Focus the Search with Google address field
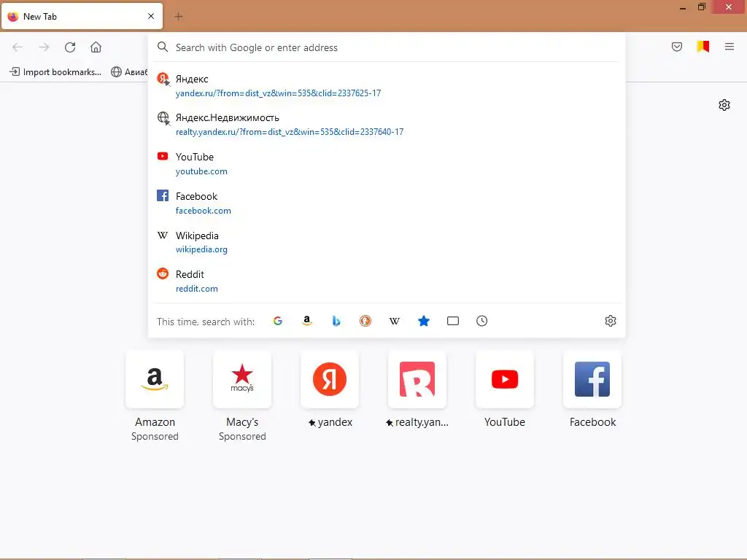Image resolution: width=747 pixels, height=560 pixels. (387, 47)
